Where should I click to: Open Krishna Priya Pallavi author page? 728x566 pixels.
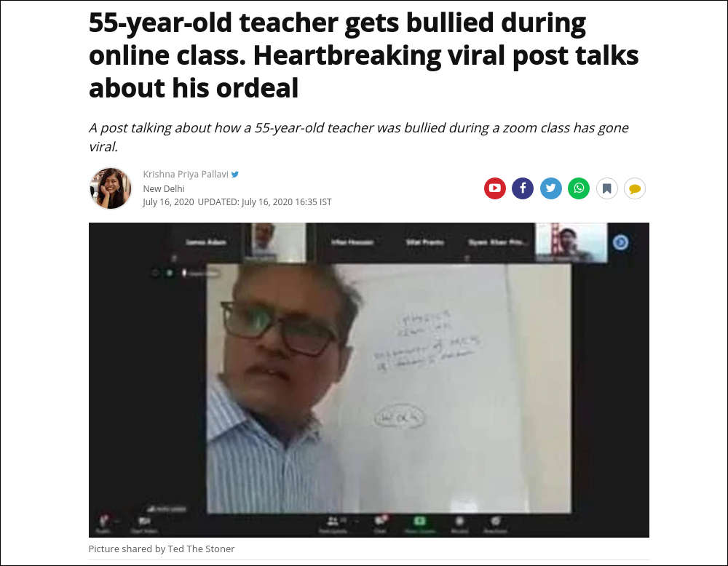186,174
